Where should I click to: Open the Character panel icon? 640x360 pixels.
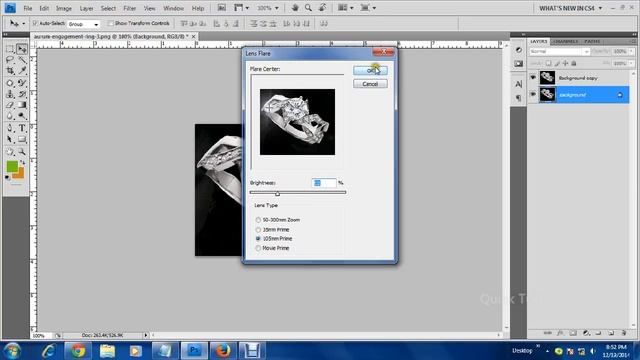pyautogui.click(x=518, y=84)
